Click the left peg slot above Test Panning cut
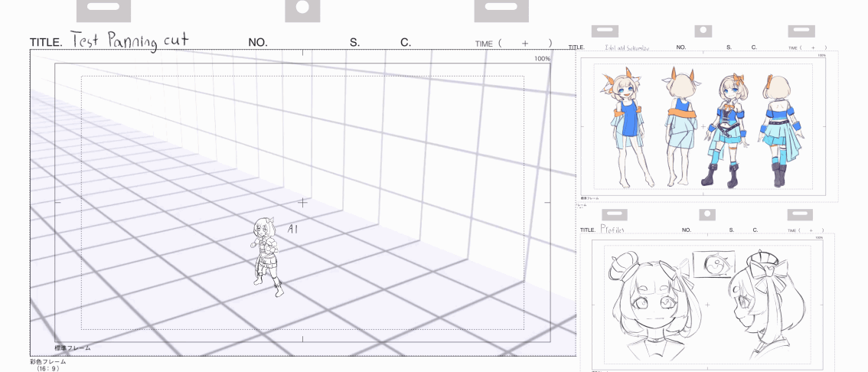Screen dimensions: 868x372 pyautogui.click(x=104, y=9)
